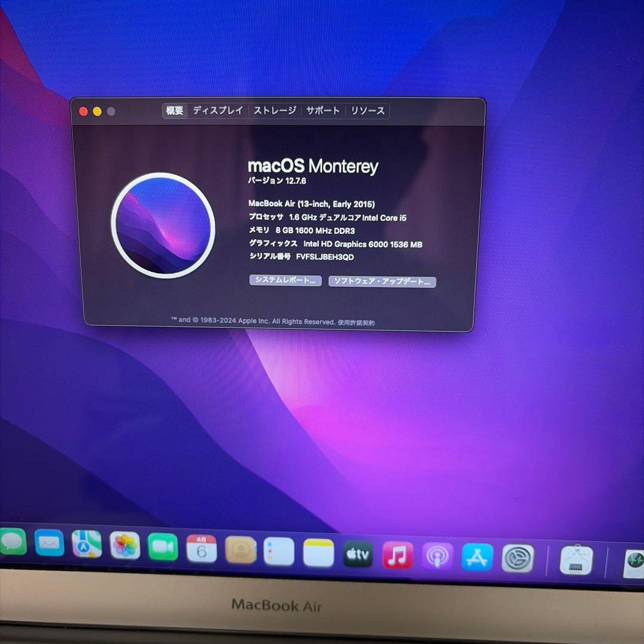Open the Messages app from the Dock
The height and width of the screenshot is (644, 644).
[x=12, y=544]
